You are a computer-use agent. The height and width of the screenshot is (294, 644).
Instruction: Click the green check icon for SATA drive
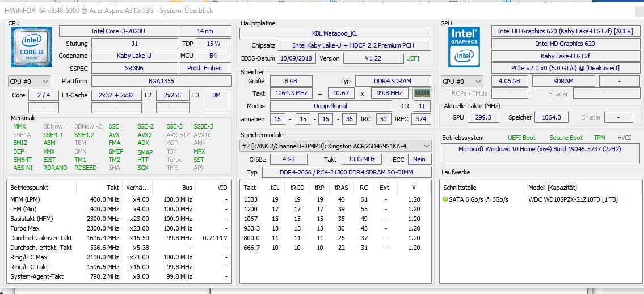click(445, 199)
